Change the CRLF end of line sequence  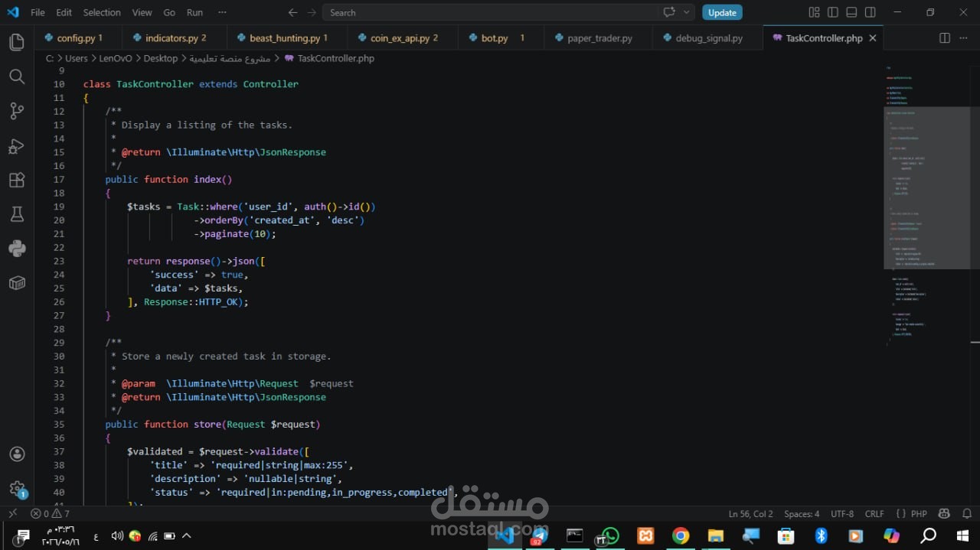[874, 514]
